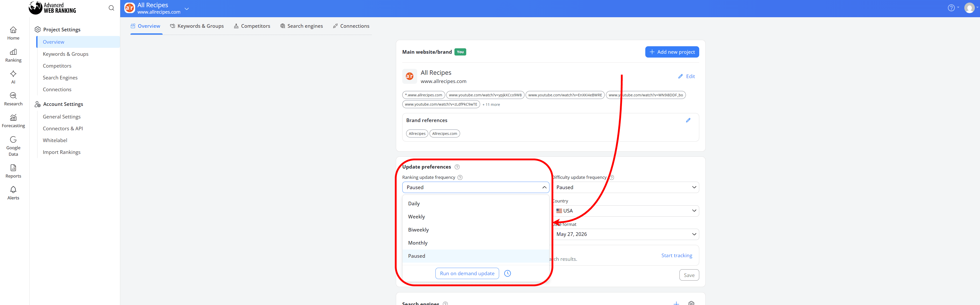The height and width of the screenshot is (305, 980).
Task: Select Daily update frequency option
Action: [475, 204]
